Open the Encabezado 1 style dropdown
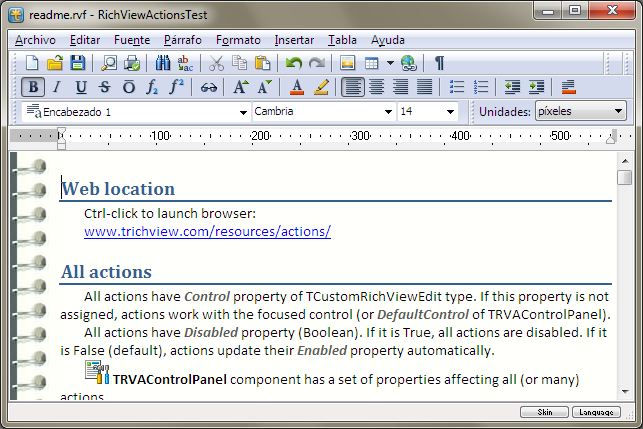 pos(244,112)
